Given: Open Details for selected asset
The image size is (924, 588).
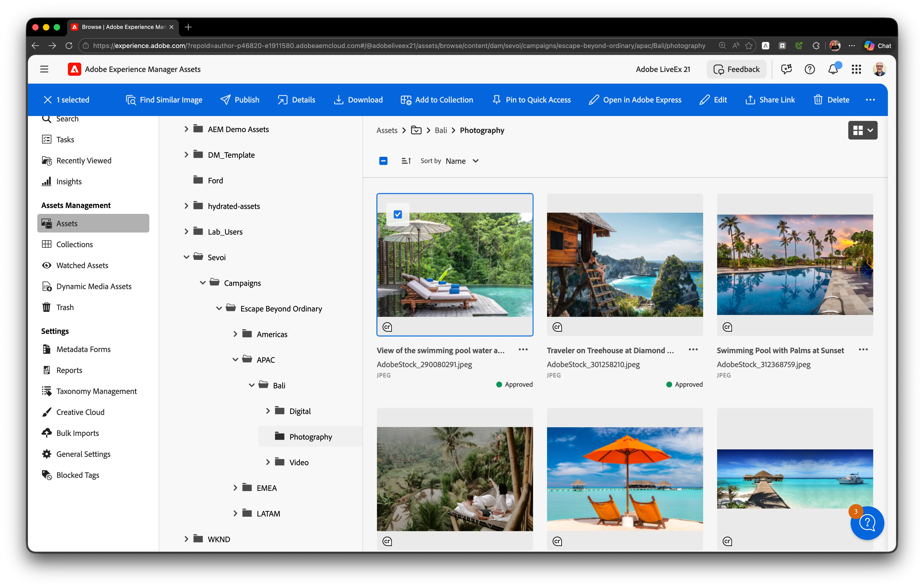Looking at the screenshot, I should coord(296,100).
